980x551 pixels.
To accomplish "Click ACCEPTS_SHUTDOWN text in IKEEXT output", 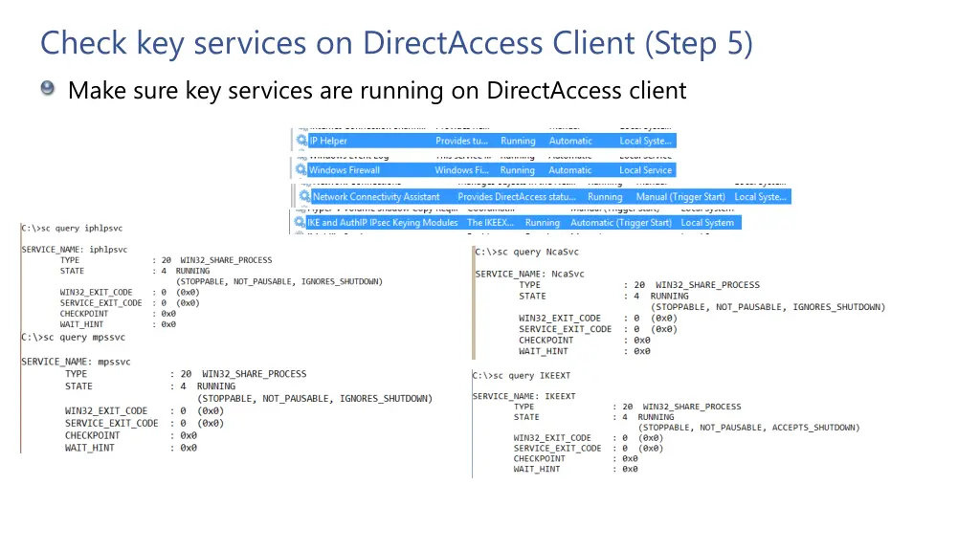I will (x=813, y=428).
